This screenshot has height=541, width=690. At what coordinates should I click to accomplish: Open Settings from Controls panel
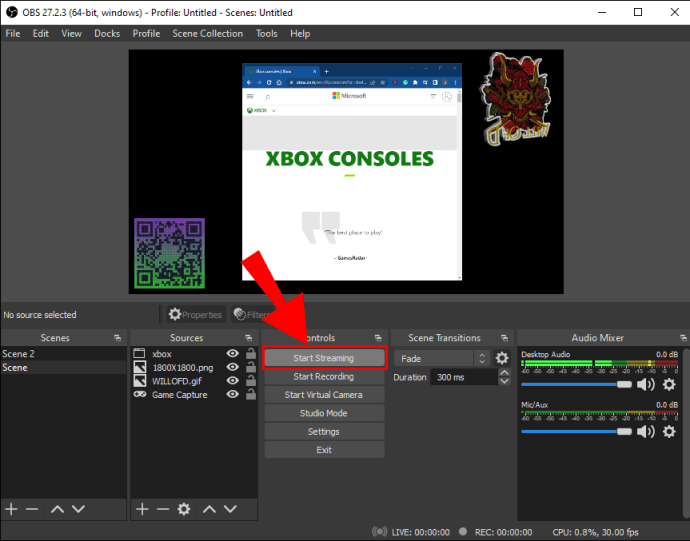pos(324,431)
